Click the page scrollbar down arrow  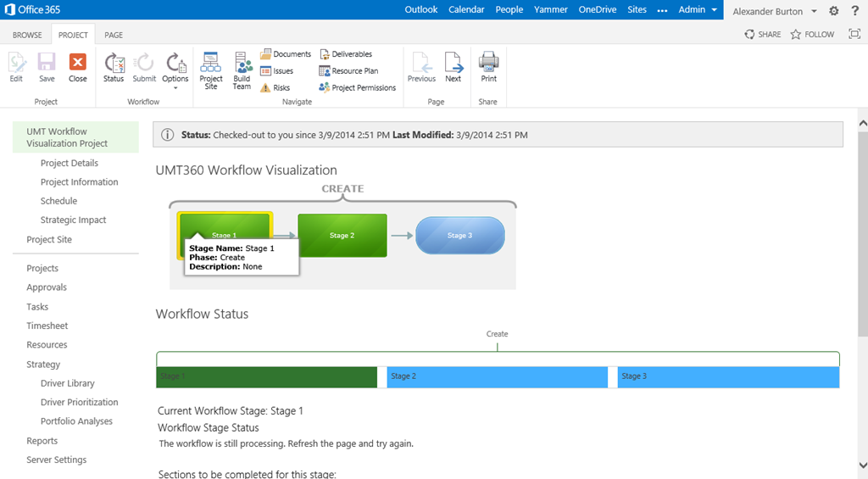[x=862, y=465]
